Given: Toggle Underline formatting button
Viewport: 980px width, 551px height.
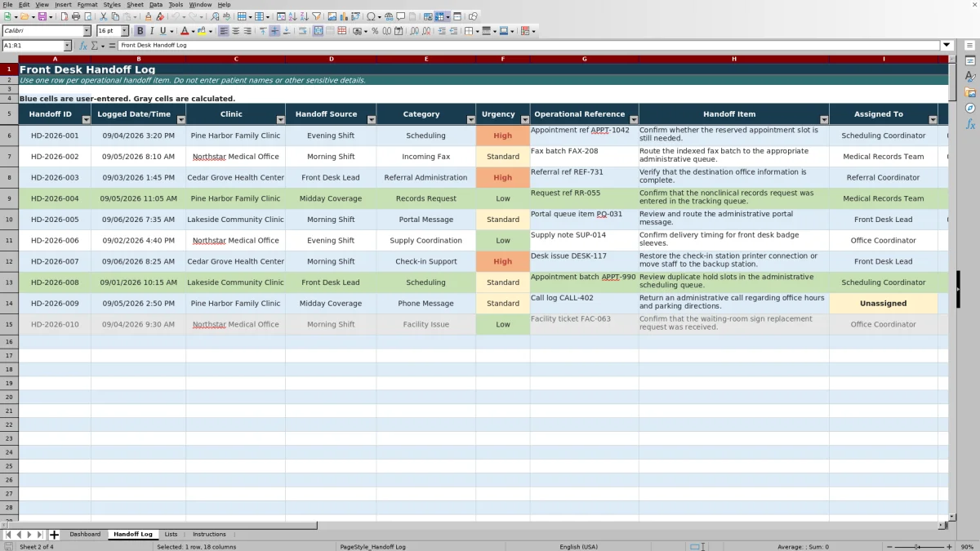Looking at the screenshot, I should (163, 31).
